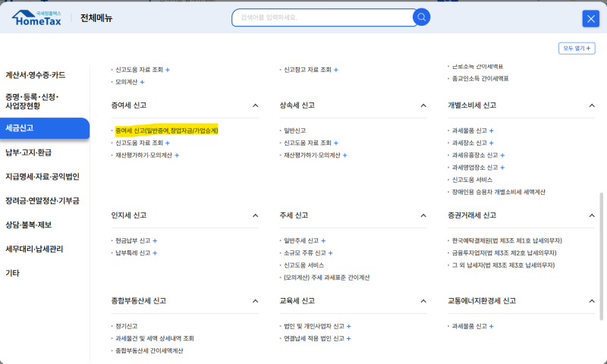Collapse the 주세 신고 section
Image resolution: width=607 pixels, height=364 pixels.
coord(423,215)
